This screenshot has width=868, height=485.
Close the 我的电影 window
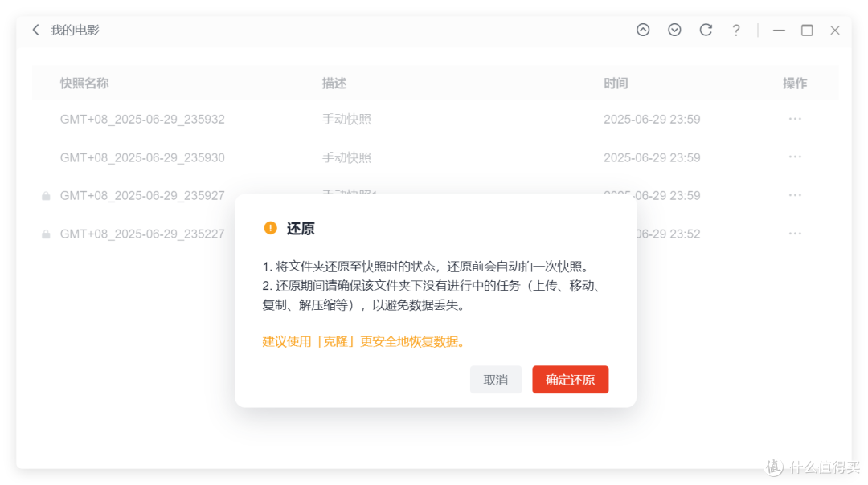click(835, 31)
